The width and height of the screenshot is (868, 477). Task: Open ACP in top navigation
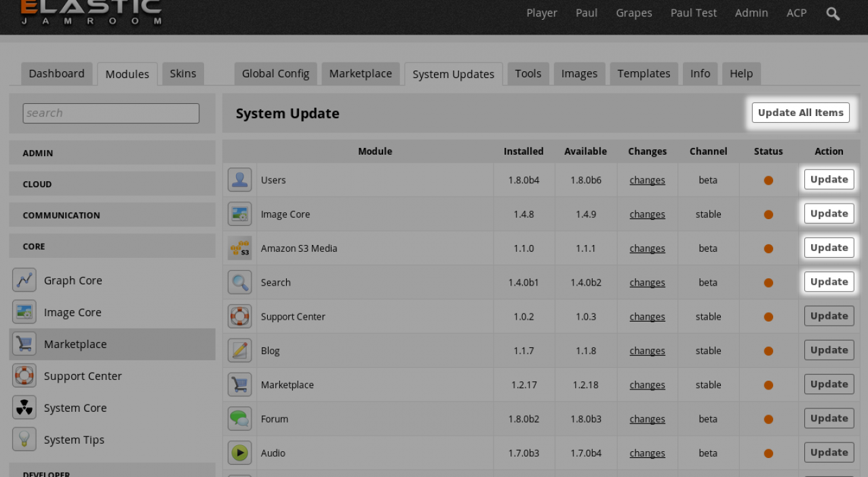point(796,13)
